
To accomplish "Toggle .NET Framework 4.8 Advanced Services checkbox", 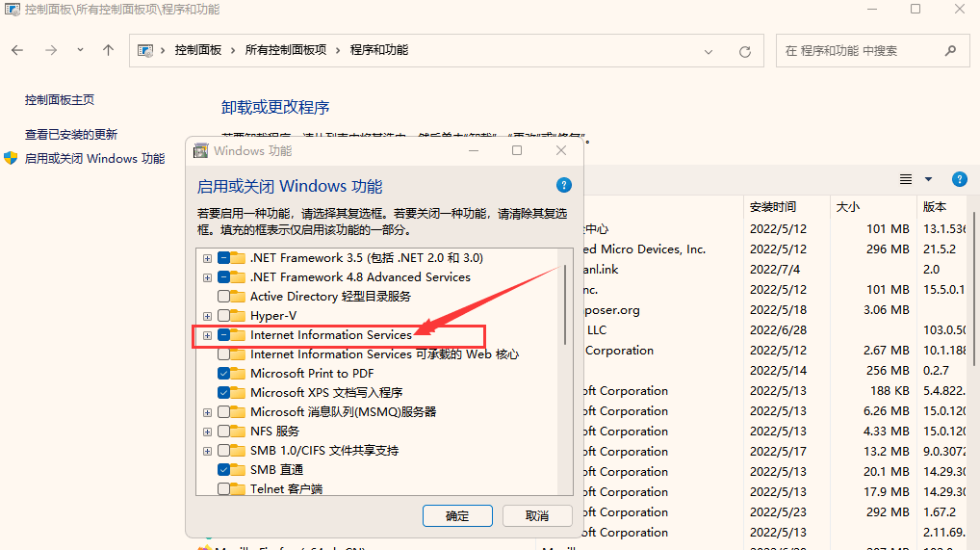I will (223, 277).
